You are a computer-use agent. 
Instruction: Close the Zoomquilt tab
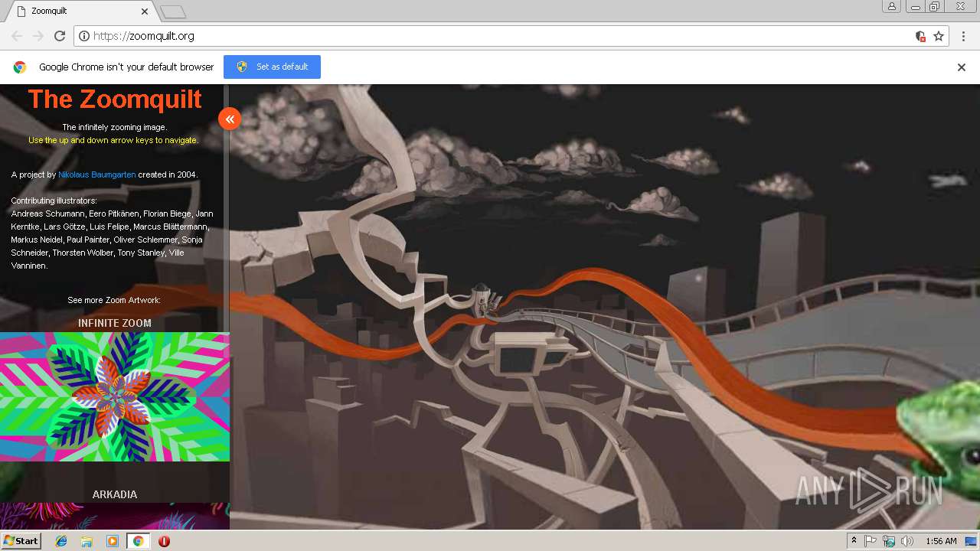point(145,11)
